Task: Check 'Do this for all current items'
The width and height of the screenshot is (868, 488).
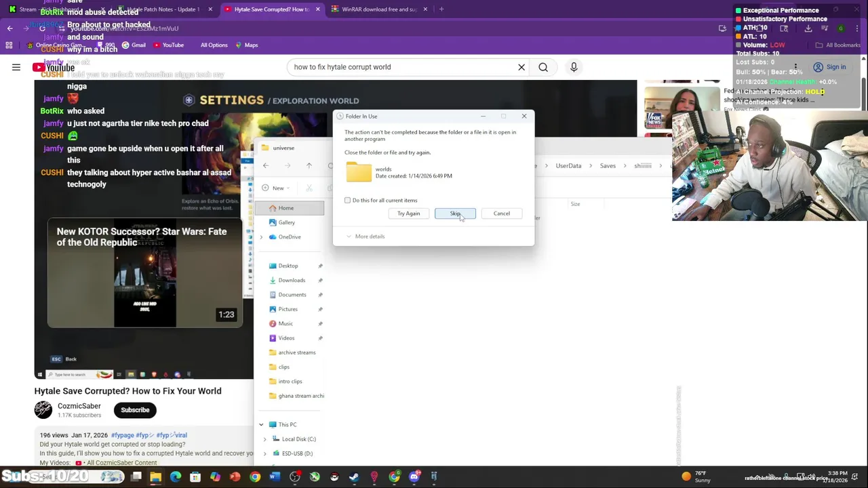Action: point(348,201)
